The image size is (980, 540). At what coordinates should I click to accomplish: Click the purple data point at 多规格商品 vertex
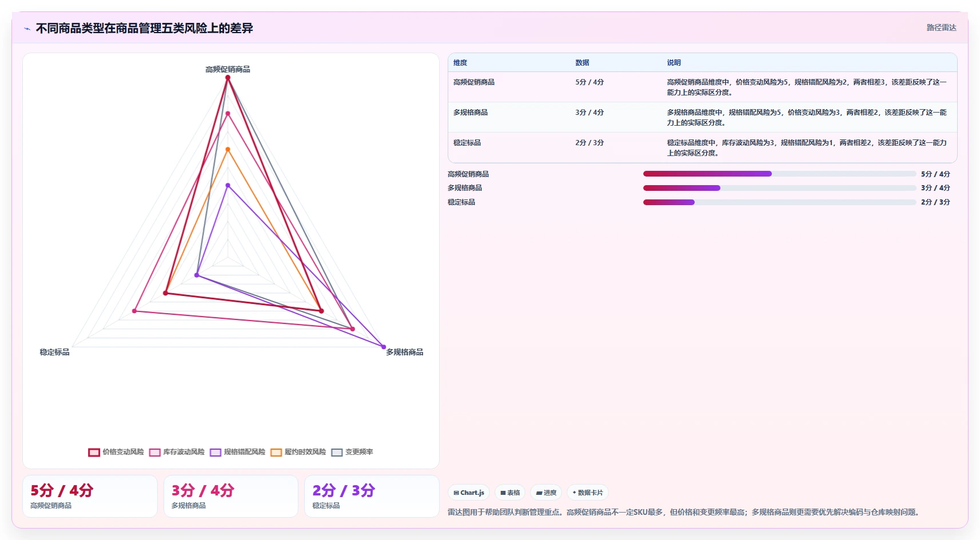tap(384, 346)
